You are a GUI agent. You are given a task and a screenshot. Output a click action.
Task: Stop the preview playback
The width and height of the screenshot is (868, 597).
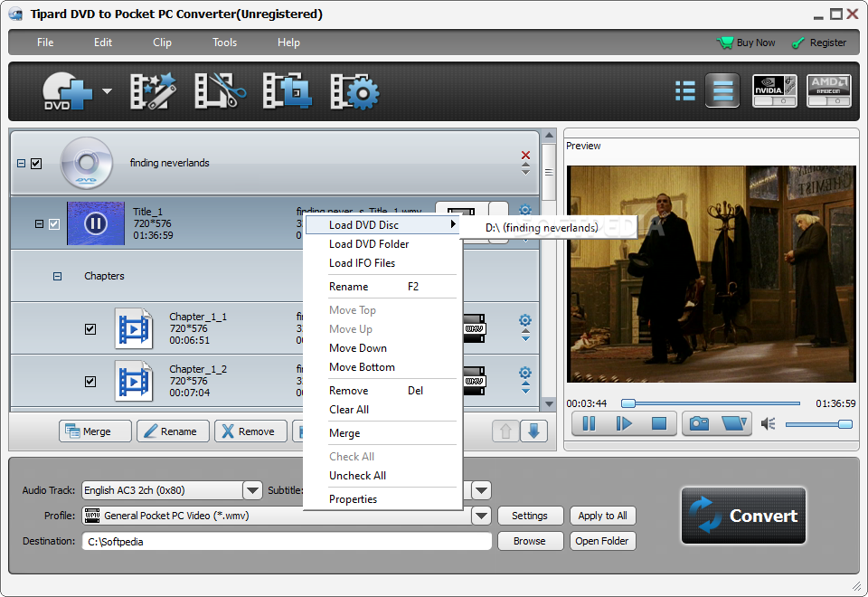[x=659, y=424]
